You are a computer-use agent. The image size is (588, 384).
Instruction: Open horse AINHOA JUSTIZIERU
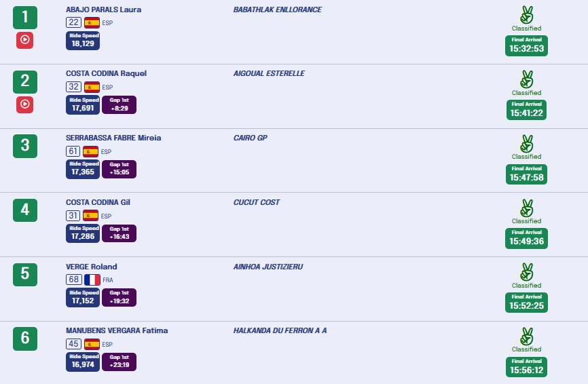[x=268, y=267]
